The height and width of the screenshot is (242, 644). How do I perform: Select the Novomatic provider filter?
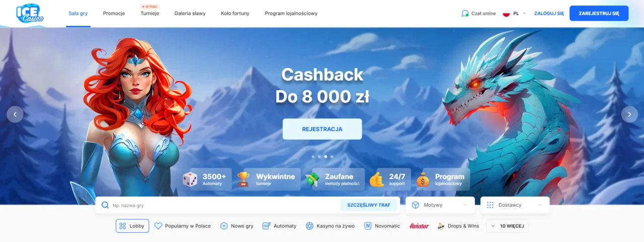coord(382,226)
